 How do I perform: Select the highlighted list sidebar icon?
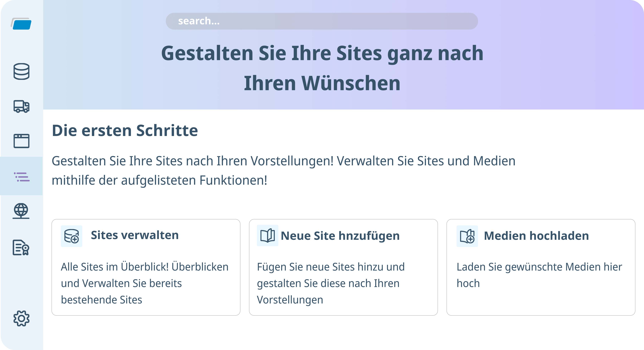(x=21, y=177)
